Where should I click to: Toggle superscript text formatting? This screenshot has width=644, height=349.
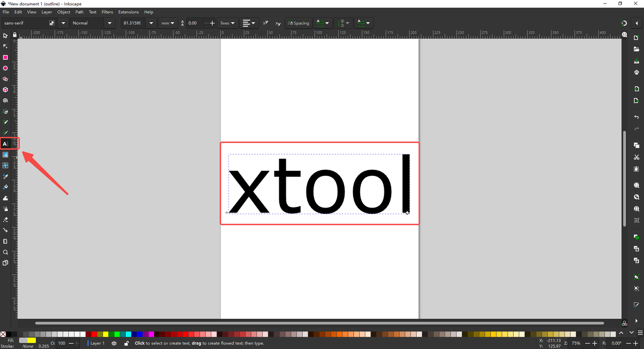pos(266,23)
